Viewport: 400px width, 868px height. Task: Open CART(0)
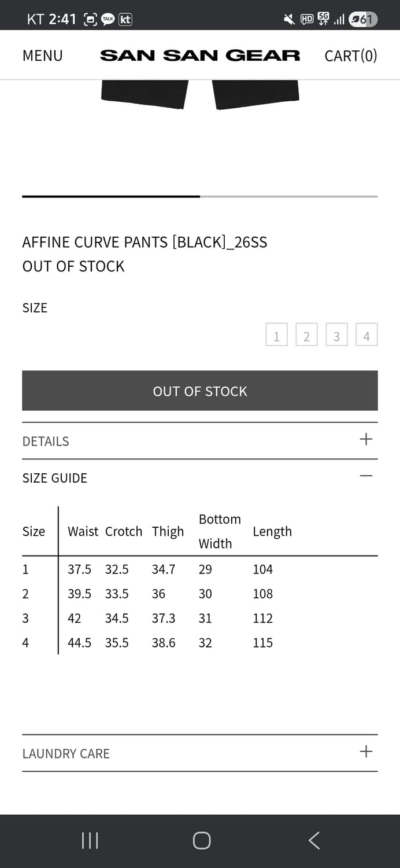(x=350, y=56)
